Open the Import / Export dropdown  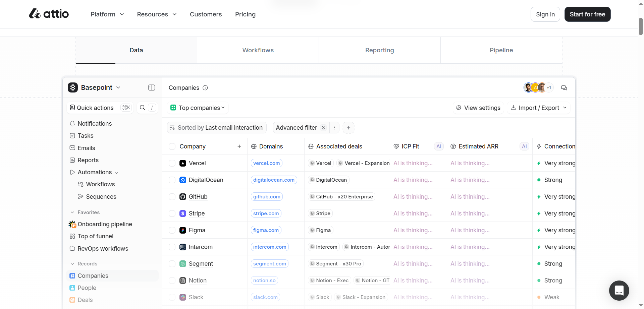[x=538, y=108]
